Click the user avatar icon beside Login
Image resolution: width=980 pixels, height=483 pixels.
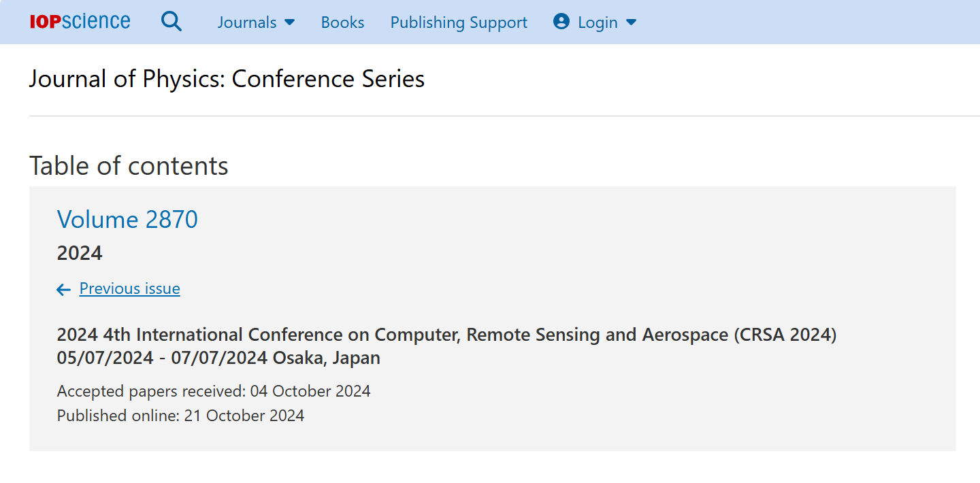561,22
